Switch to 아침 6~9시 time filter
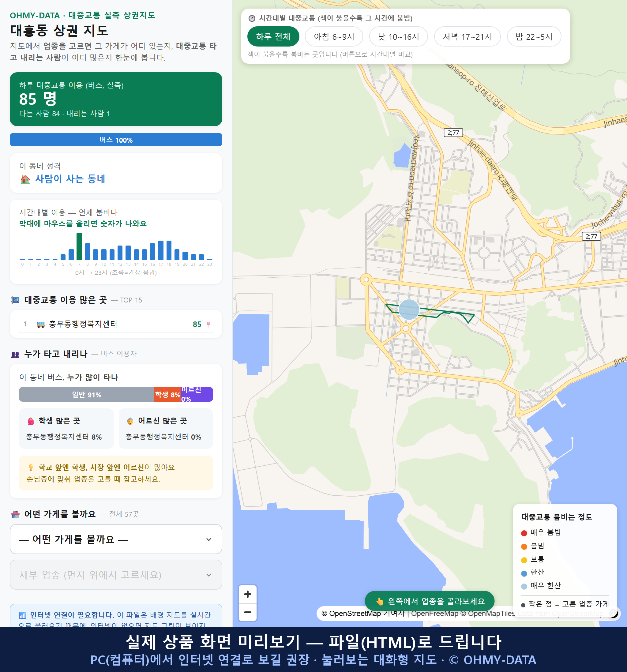The width and height of the screenshot is (627, 672). [x=334, y=36]
